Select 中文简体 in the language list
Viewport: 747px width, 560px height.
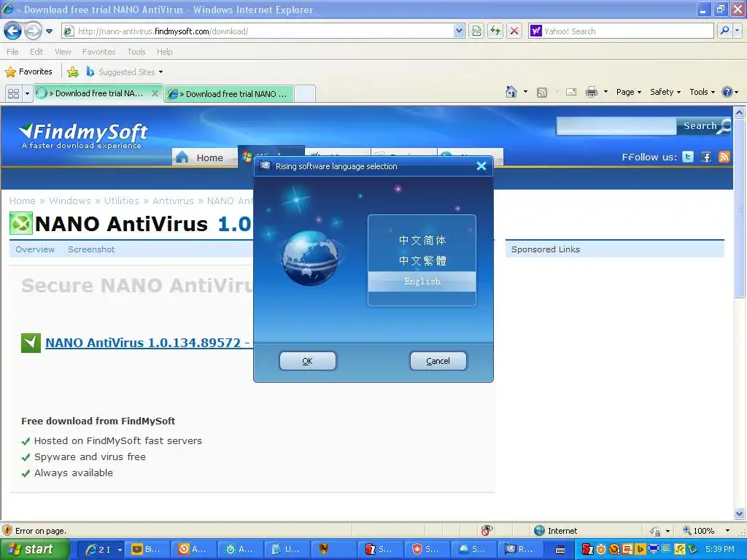point(422,241)
